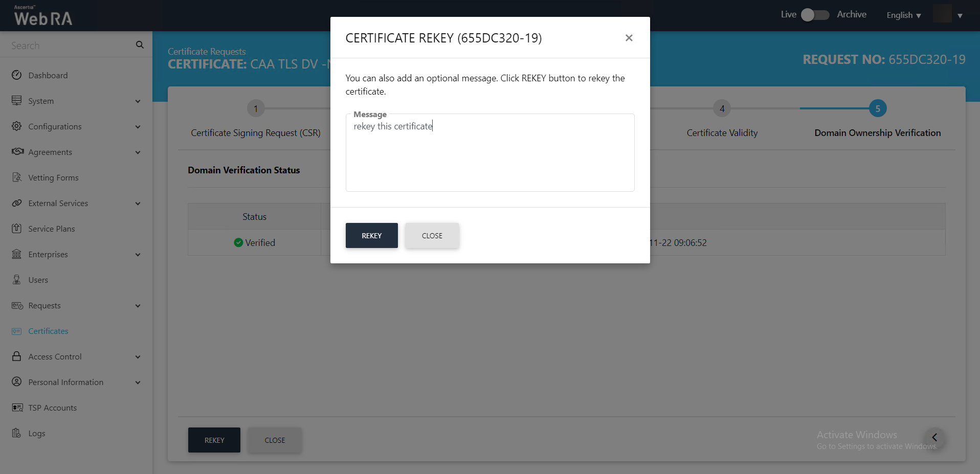Expand the External Services chevron

(x=138, y=204)
